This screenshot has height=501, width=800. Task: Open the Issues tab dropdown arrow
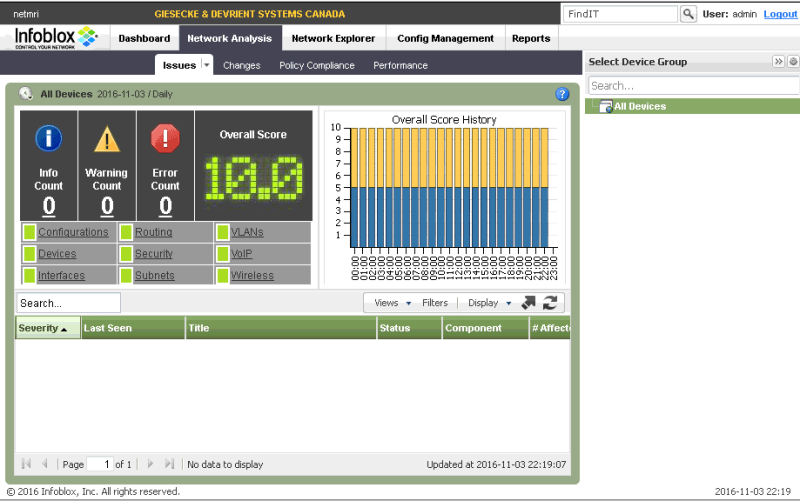[207, 65]
